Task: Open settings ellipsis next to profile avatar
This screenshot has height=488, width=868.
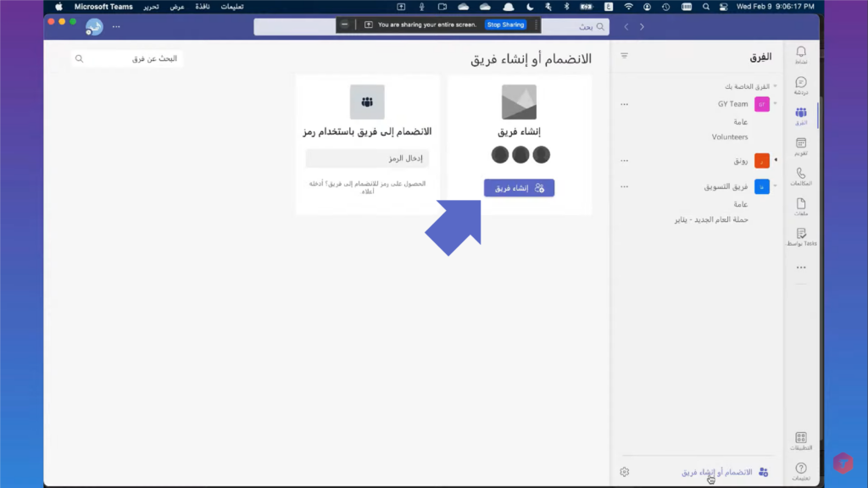Action: coord(116,26)
